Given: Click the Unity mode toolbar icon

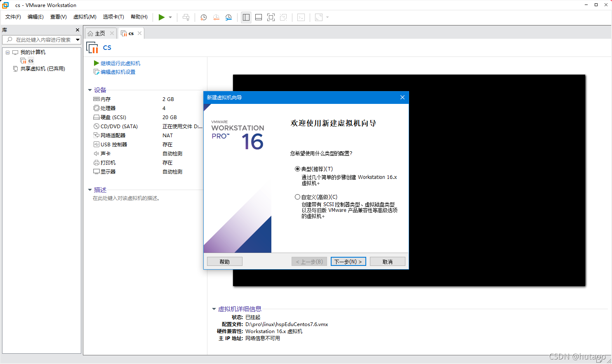Looking at the screenshot, I should pyautogui.click(x=283, y=17).
